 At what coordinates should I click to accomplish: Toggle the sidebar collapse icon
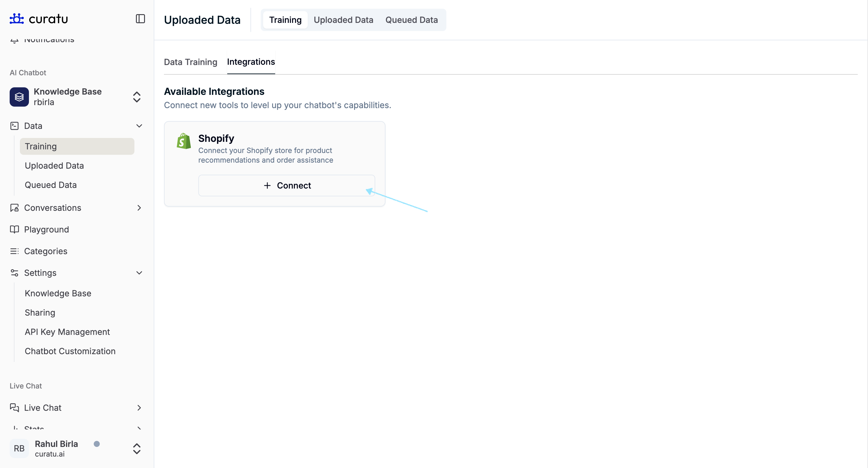(140, 19)
